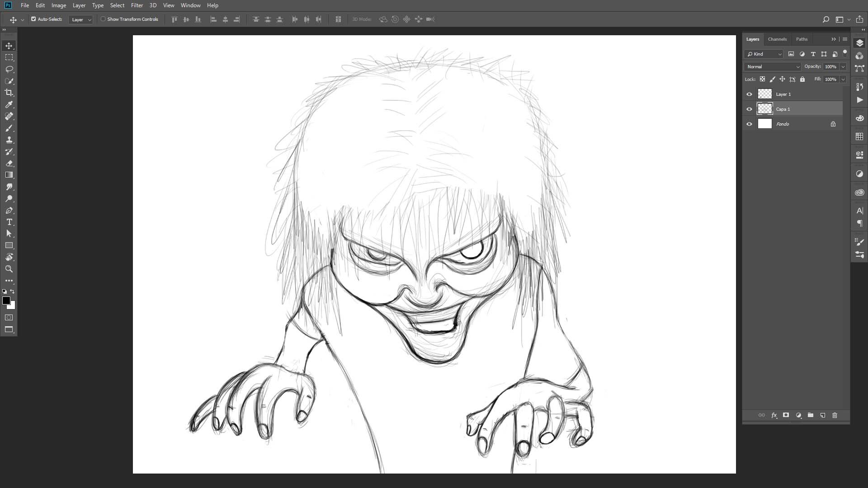
Task: Open the Edit Toolbar ellipsis menu
Action: 9,281
